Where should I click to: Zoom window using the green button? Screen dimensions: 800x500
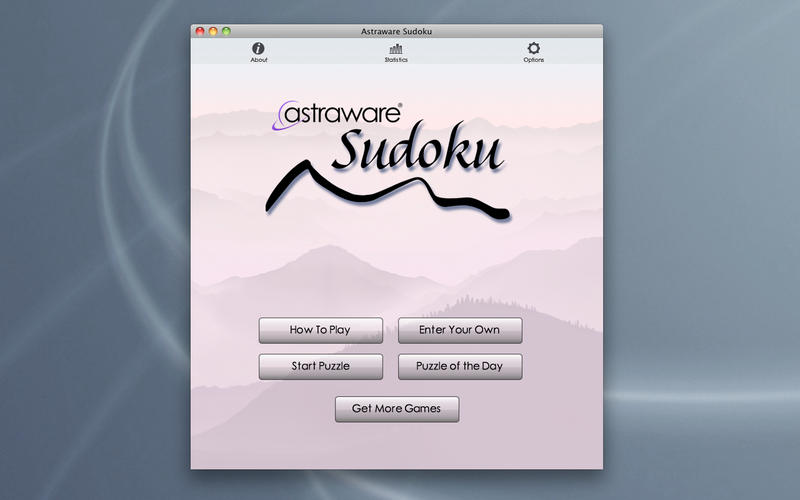[226, 31]
